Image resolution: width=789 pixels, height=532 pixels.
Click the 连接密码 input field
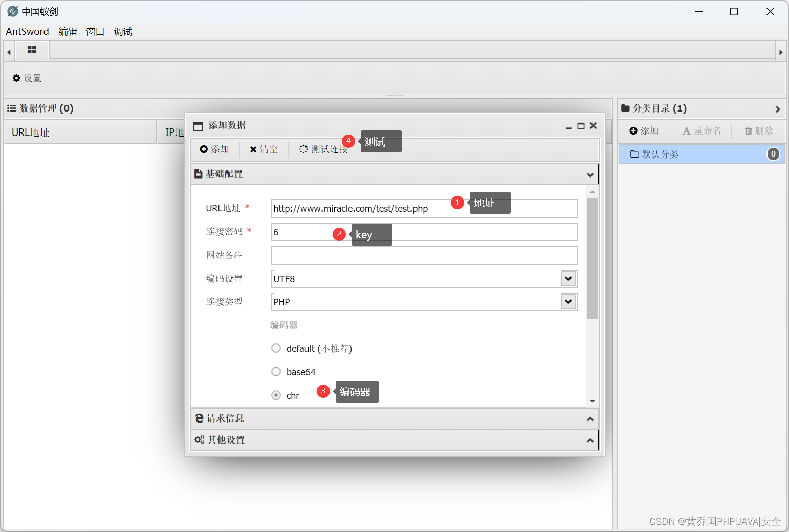424,232
